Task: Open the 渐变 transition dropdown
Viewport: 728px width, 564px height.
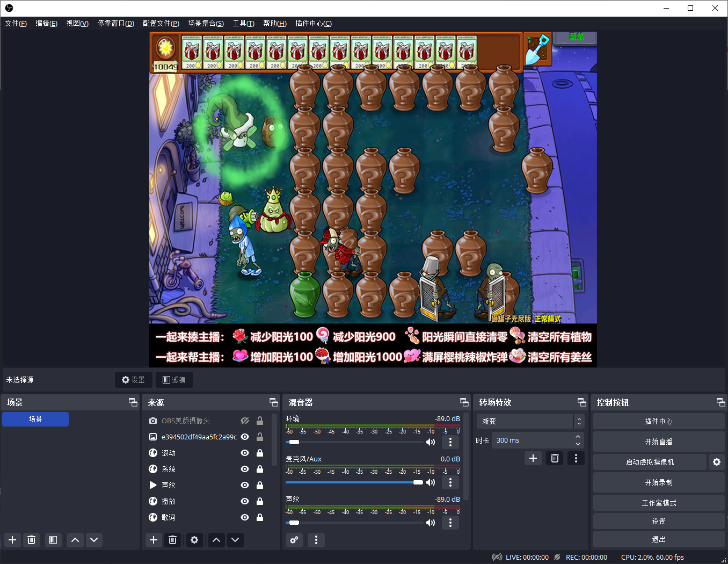Action: [529, 421]
